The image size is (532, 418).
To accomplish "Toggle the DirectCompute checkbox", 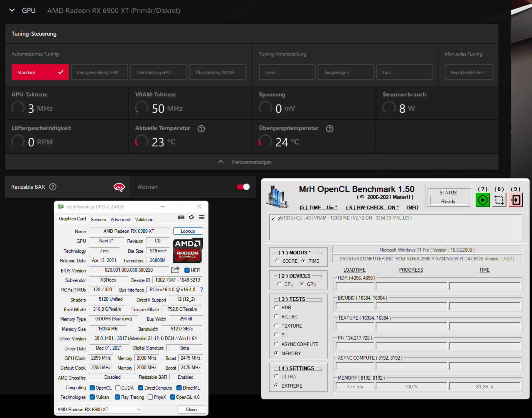I will click(140, 388).
